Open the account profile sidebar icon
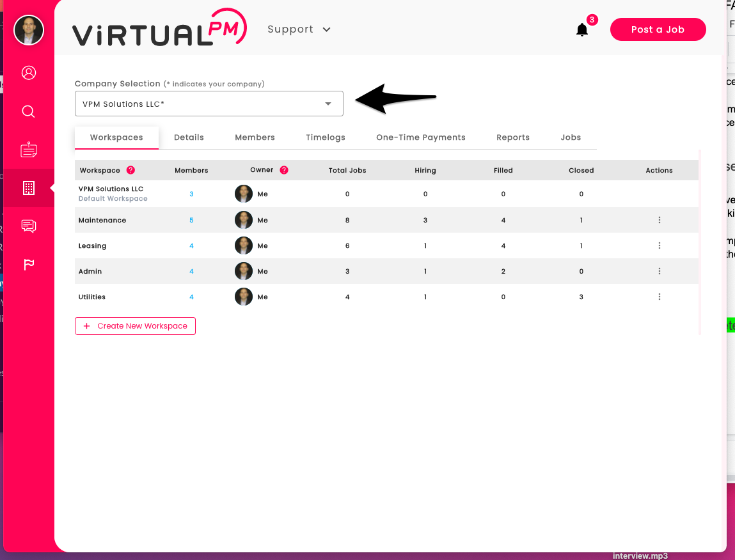The image size is (735, 560). click(29, 73)
